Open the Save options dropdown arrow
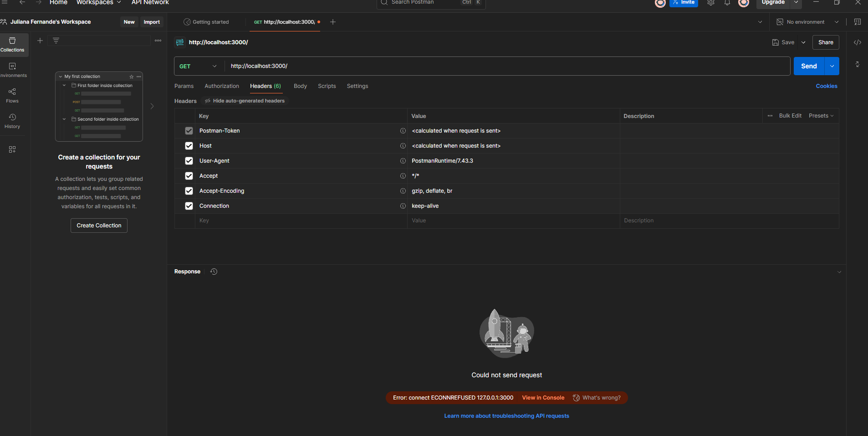The height and width of the screenshot is (436, 868). point(803,42)
